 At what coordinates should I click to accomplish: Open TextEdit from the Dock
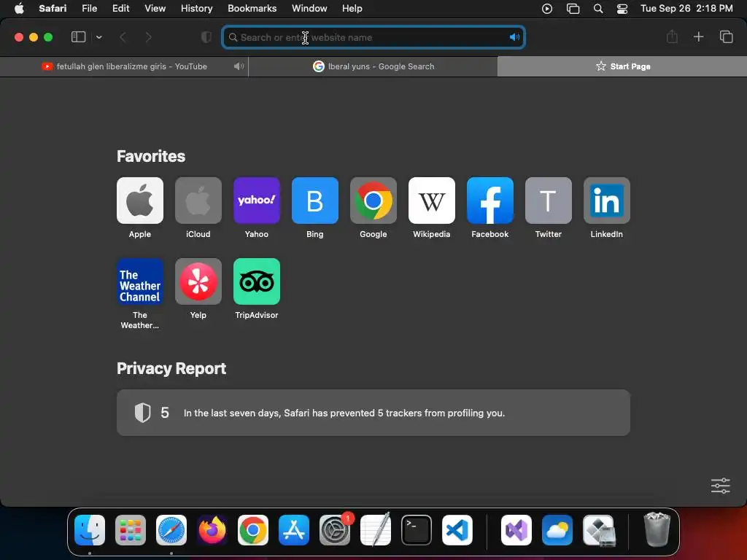376,529
